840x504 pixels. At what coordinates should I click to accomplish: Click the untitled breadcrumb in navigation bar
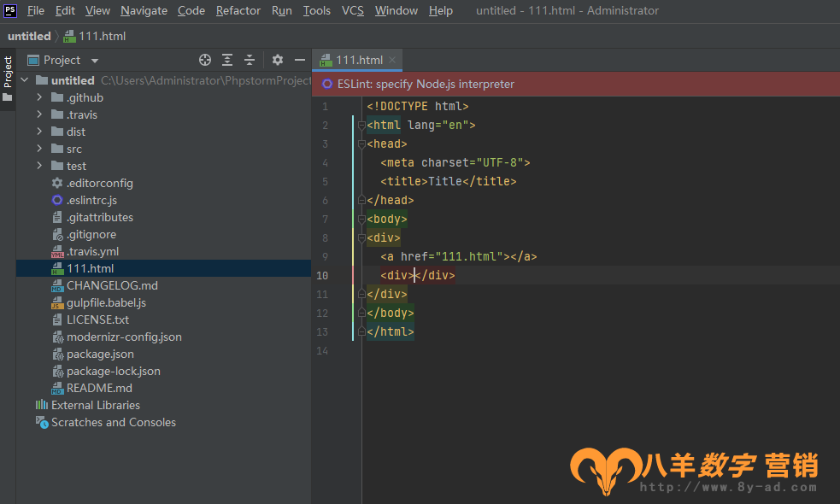point(29,36)
